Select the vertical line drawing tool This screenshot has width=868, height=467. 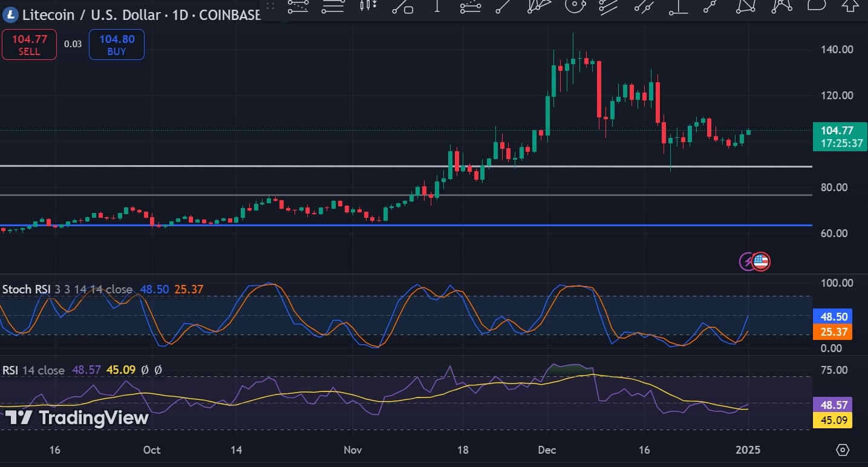click(437, 6)
